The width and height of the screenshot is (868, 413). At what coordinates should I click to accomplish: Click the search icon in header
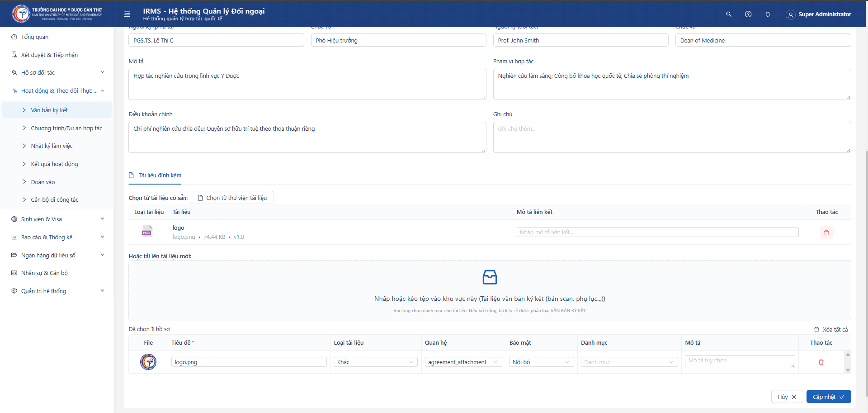pos(729,14)
